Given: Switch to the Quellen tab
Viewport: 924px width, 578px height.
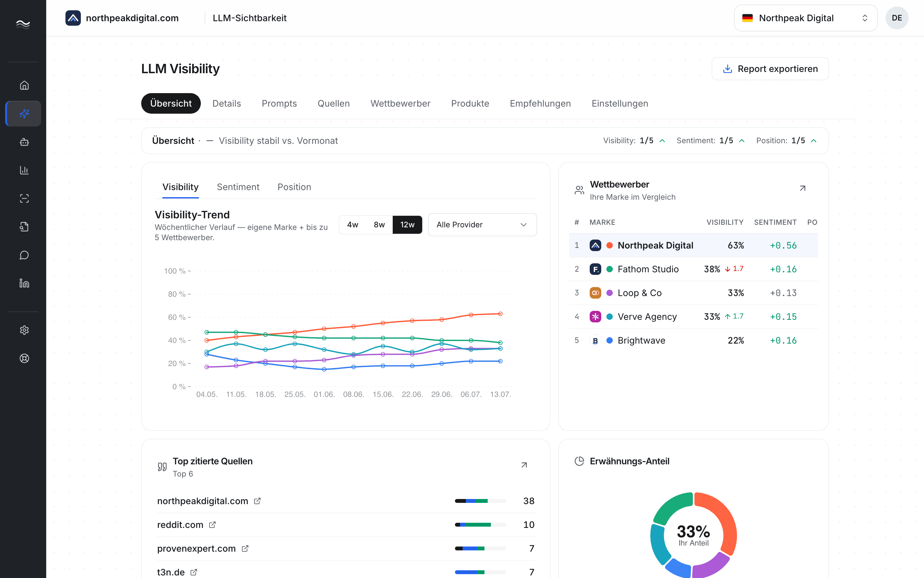Looking at the screenshot, I should (334, 103).
